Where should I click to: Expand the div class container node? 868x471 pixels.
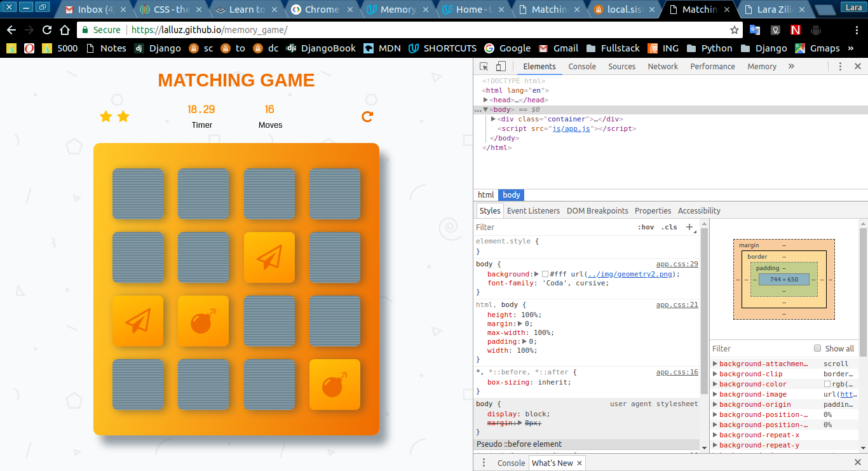click(494, 119)
